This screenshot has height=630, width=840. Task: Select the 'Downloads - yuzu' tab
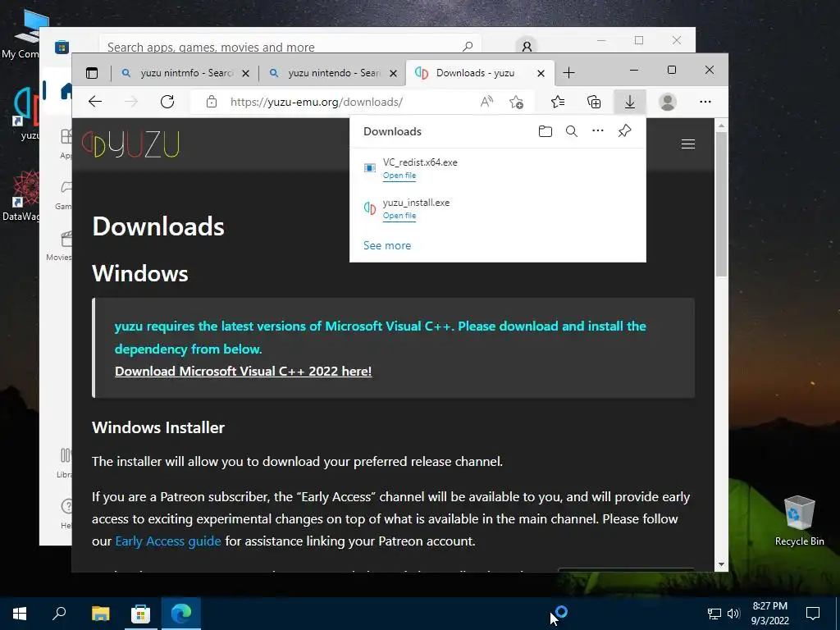[x=480, y=73]
